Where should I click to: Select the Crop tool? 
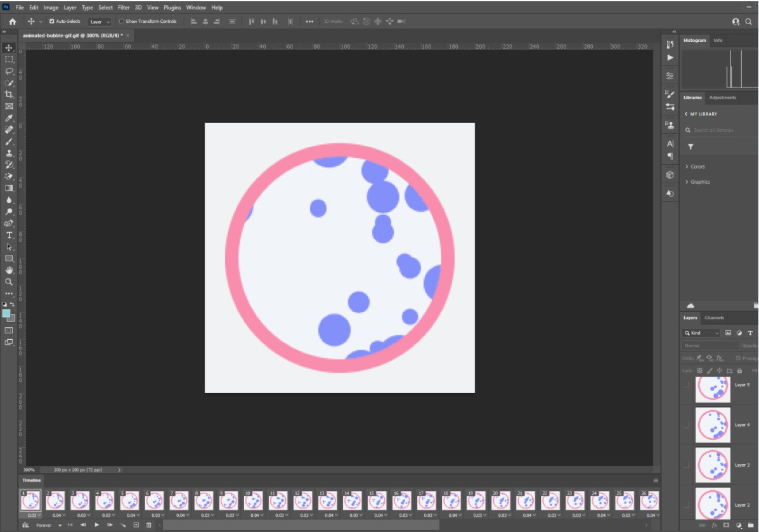(9, 94)
